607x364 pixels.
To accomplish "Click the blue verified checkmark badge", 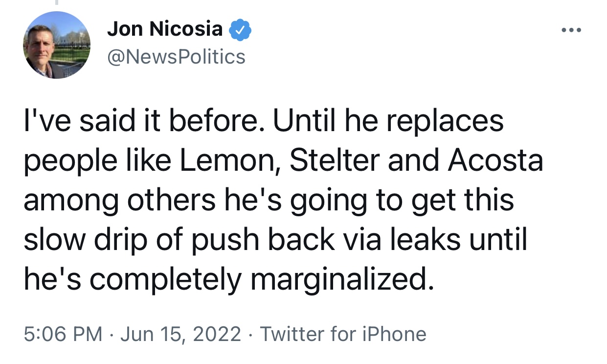I will click(x=240, y=30).
